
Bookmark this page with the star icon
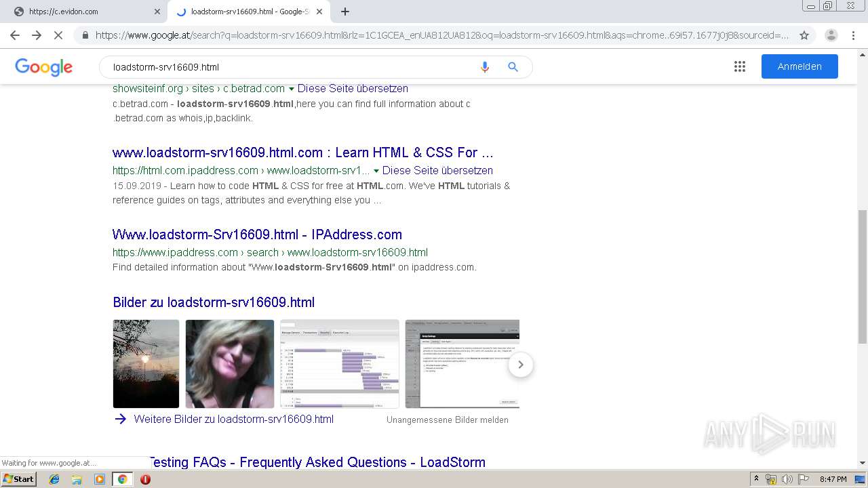[x=804, y=35]
